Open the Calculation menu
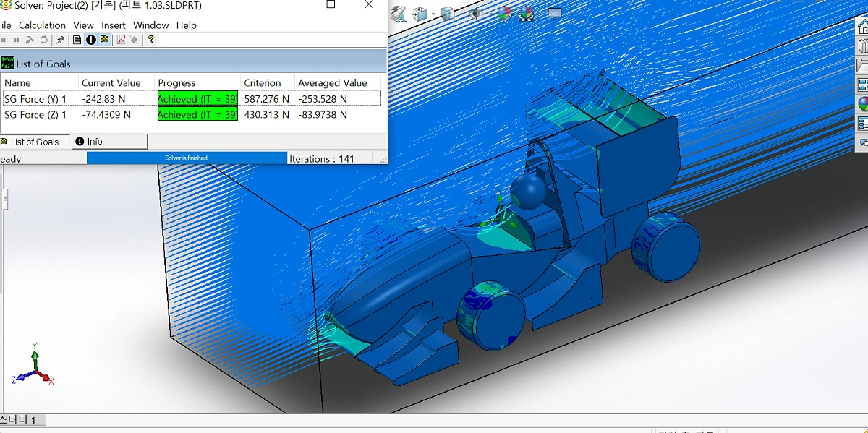 [42, 25]
